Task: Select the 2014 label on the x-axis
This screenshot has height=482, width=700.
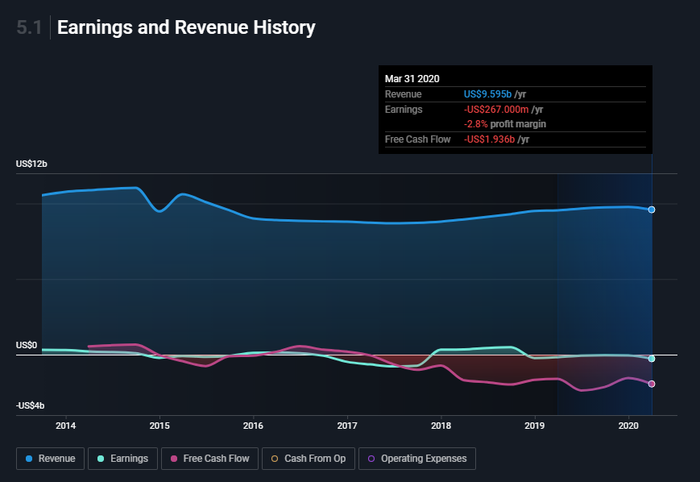Action: pyautogui.click(x=66, y=425)
